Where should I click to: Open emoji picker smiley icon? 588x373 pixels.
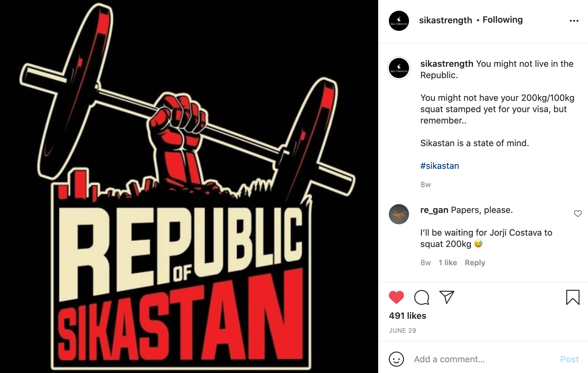point(396,359)
